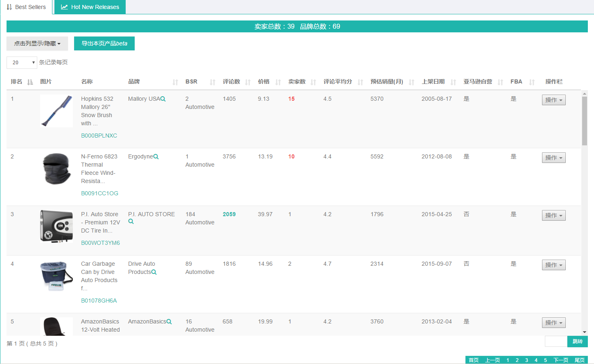Search brand AmazonBasics magnifier icon
The width and height of the screenshot is (594, 364).
click(x=169, y=321)
